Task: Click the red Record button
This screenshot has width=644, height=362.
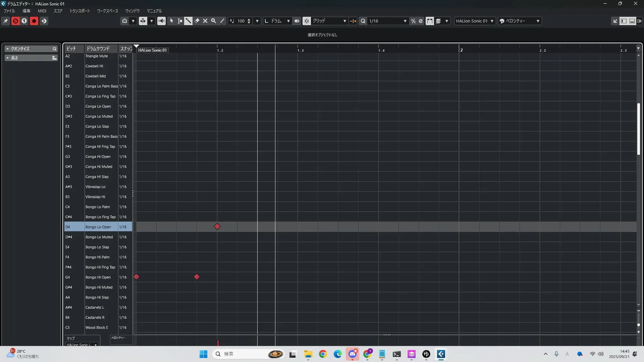Action: pyautogui.click(x=34, y=21)
